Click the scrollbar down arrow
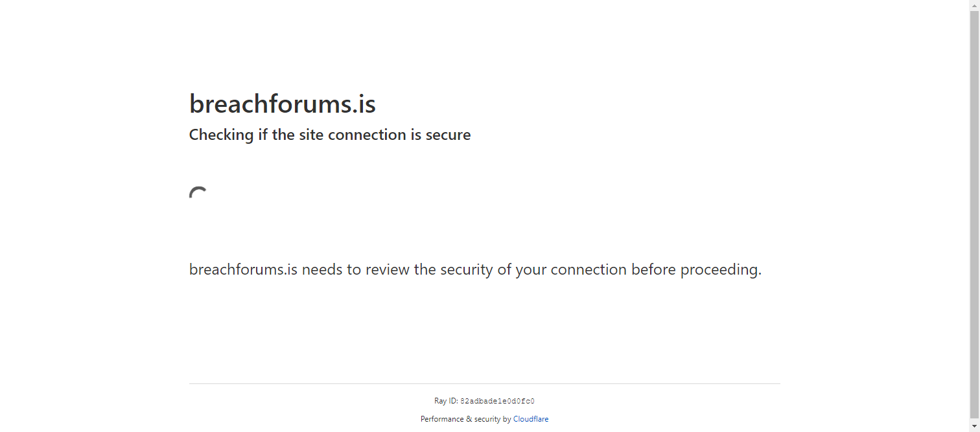The image size is (980, 432). 974,426
